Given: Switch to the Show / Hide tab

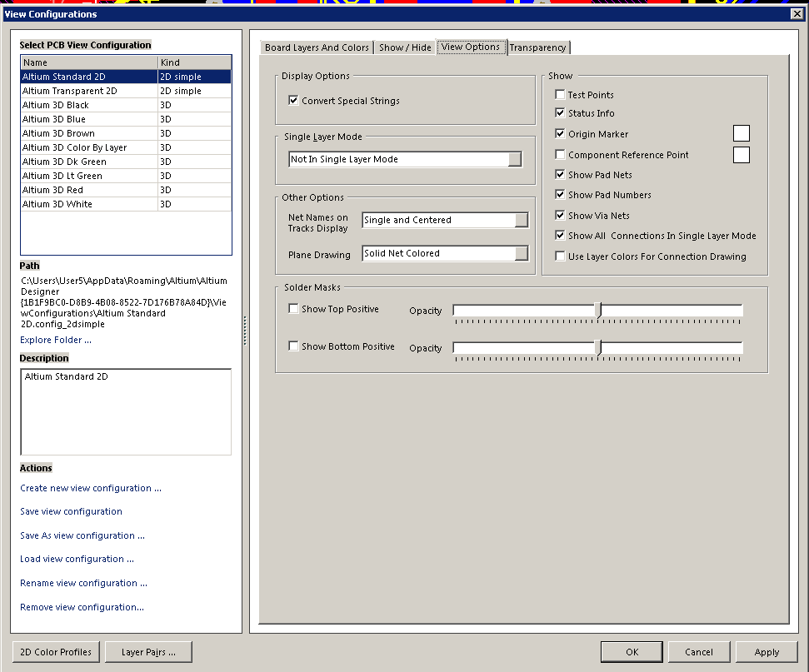Looking at the screenshot, I should pyautogui.click(x=405, y=47).
